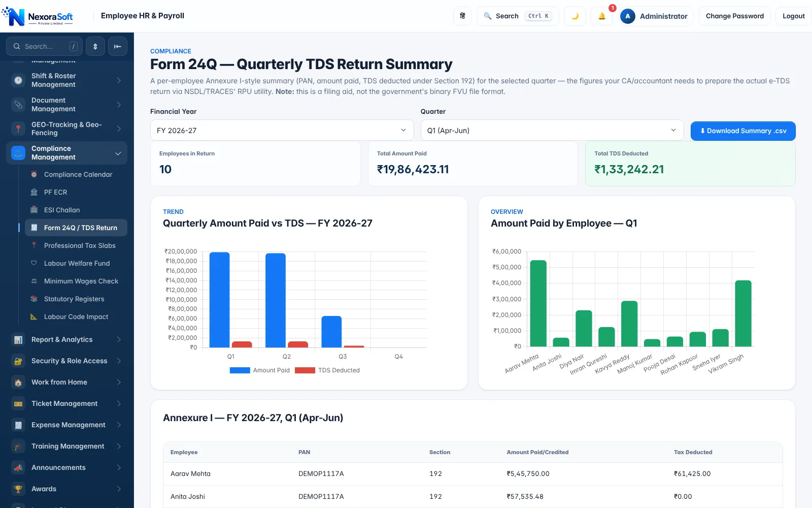Open notifications bell icon
Image resolution: width=812 pixels, height=508 pixels.
click(x=602, y=16)
